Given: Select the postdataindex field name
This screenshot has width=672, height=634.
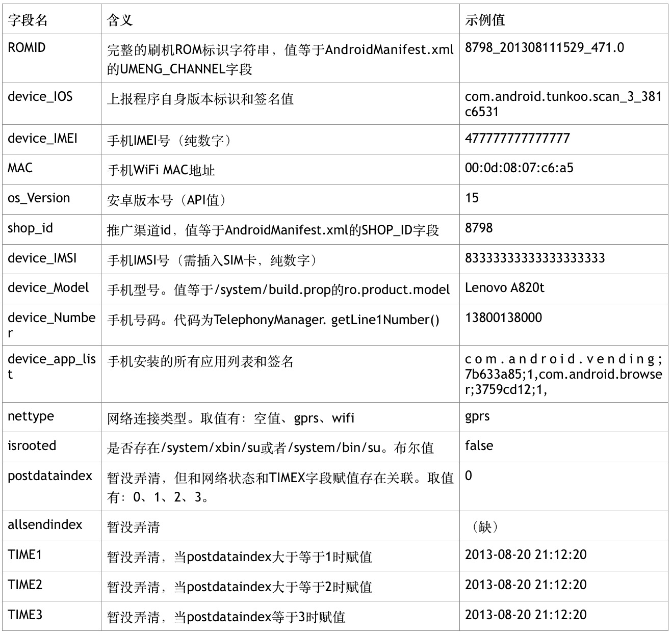Looking at the screenshot, I should (50, 476).
